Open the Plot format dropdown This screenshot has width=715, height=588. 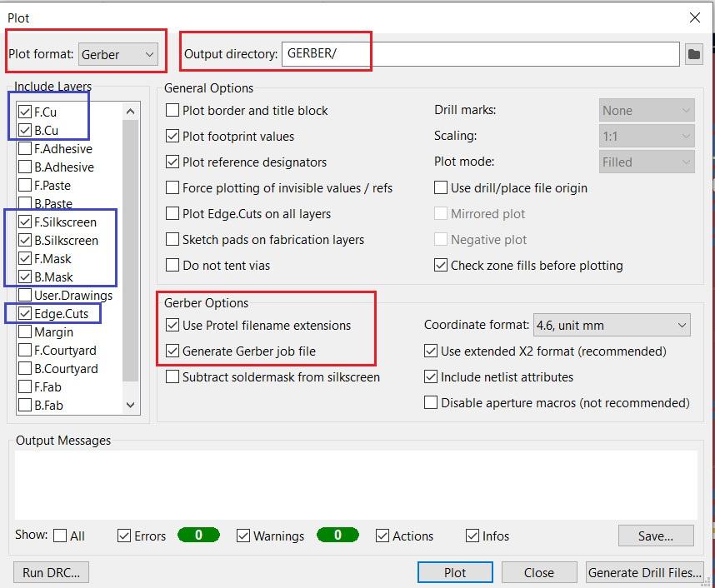pos(118,54)
